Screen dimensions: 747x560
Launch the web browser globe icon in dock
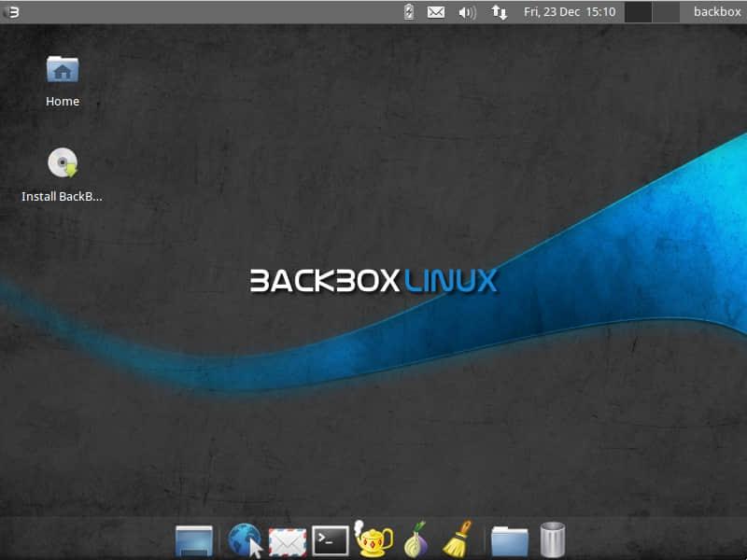click(x=245, y=540)
